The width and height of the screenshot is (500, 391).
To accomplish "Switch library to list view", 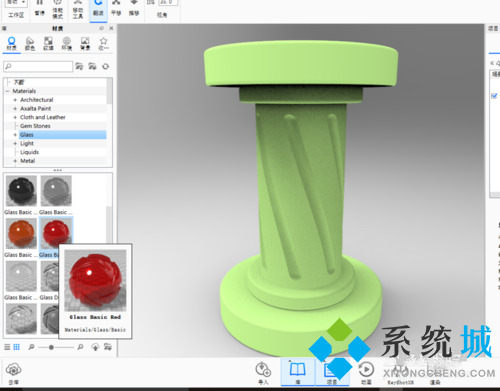I will pos(7,347).
